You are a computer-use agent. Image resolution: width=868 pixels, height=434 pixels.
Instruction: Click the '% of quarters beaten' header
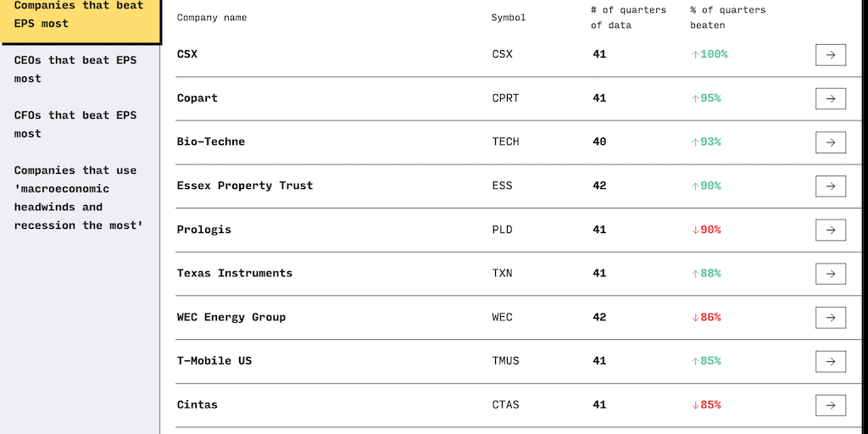tap(727, 18)
